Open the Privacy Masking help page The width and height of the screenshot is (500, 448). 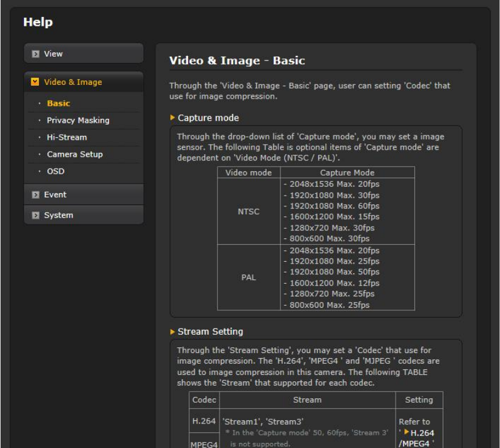click(78, 120)
